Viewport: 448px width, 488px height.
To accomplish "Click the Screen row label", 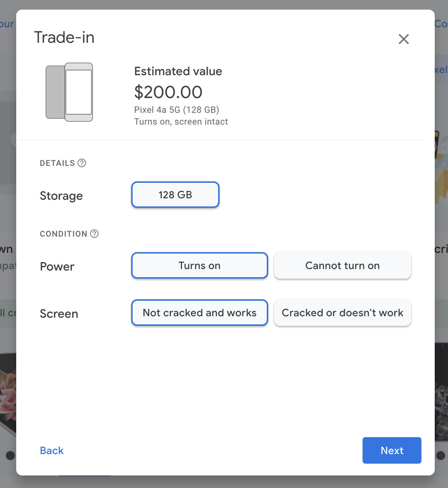I will click(59, 314).
